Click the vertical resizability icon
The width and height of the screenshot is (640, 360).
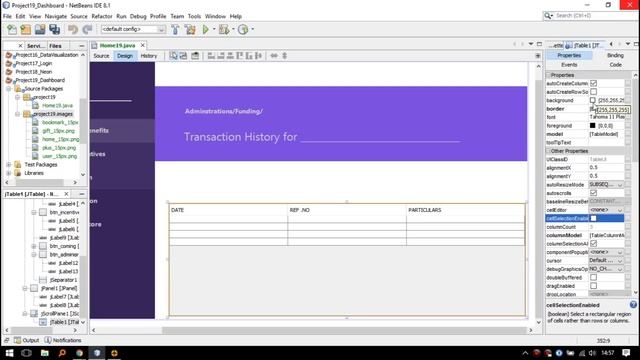coord(284,56)
